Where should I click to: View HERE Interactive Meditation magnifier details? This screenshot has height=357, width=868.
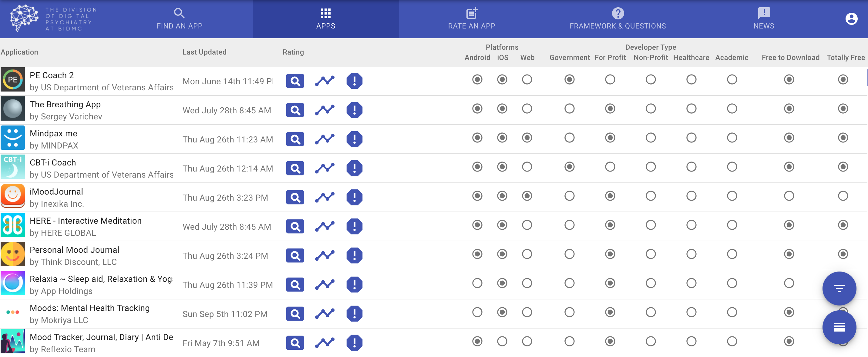pos(295,226)
